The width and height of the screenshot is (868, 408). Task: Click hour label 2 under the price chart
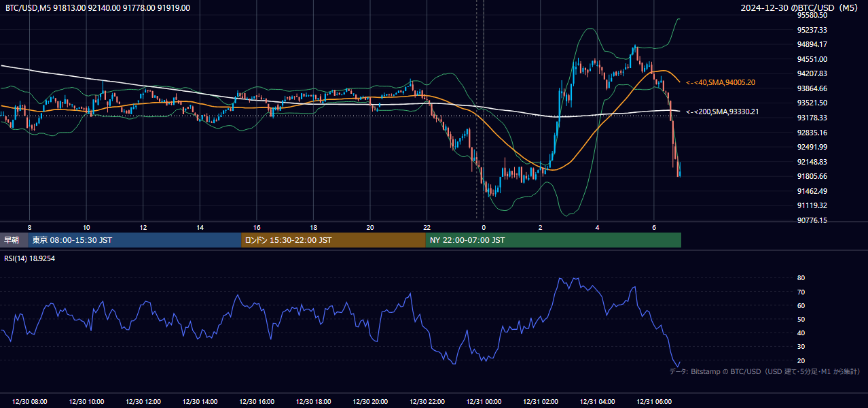(x=540, y=227)
